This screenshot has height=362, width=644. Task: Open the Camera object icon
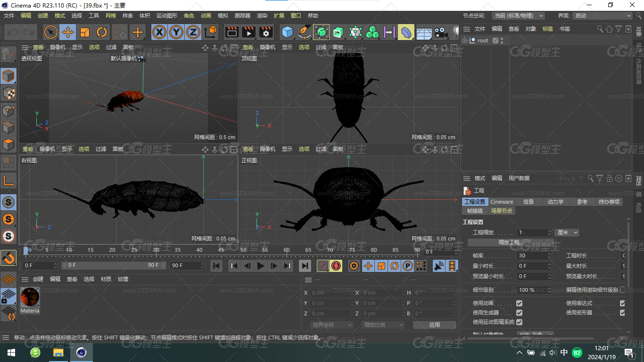coord(441,32)
